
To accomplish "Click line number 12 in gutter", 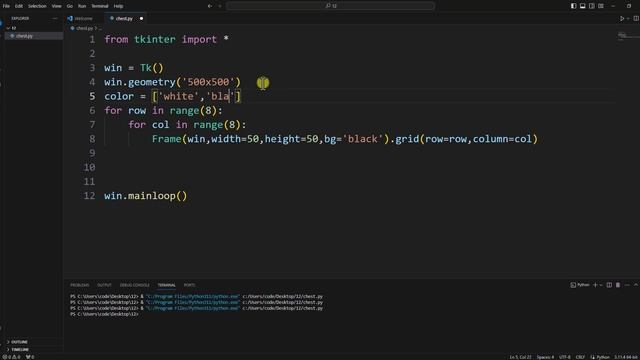I will click(89, 196).
